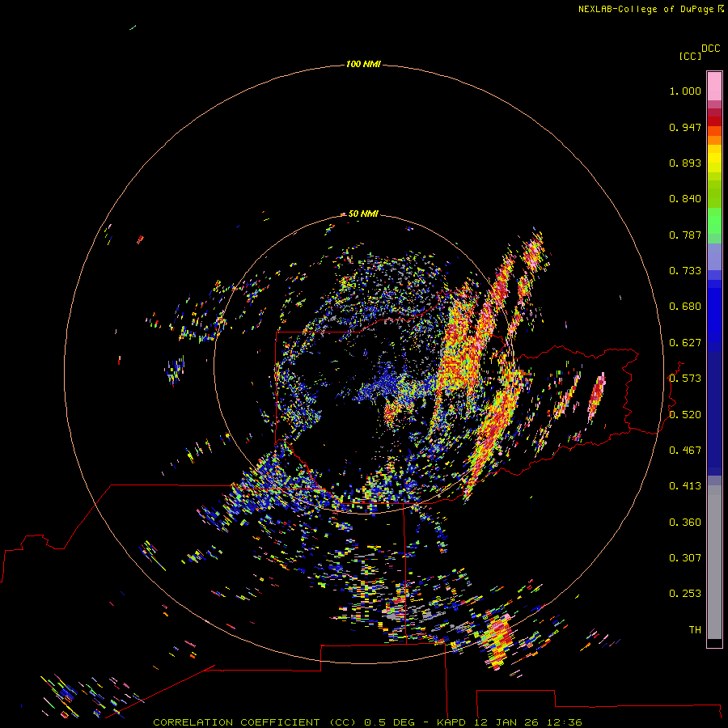This screenshot has width=728, height=728.
Task: Click the 0.360 legend value
Action: coord(685,523)
